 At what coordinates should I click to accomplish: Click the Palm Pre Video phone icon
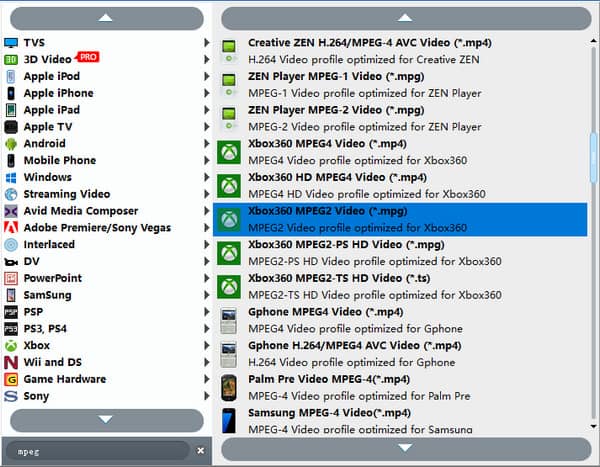coord(229,387)
